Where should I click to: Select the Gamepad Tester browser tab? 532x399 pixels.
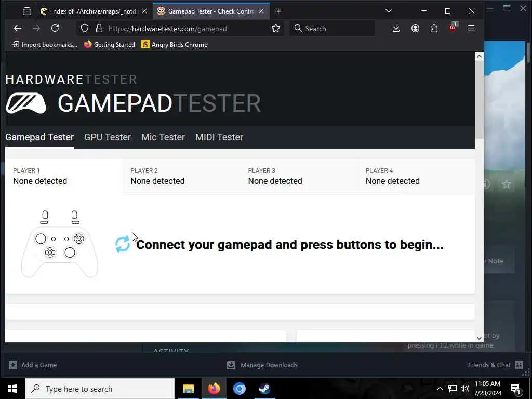(x=211, y=11)
